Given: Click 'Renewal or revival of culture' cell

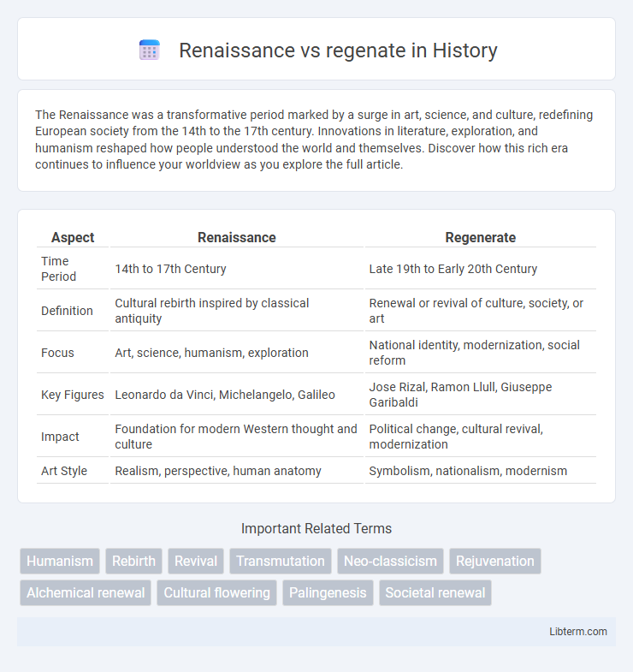Looking at the screenshot, I should point(481,311).
